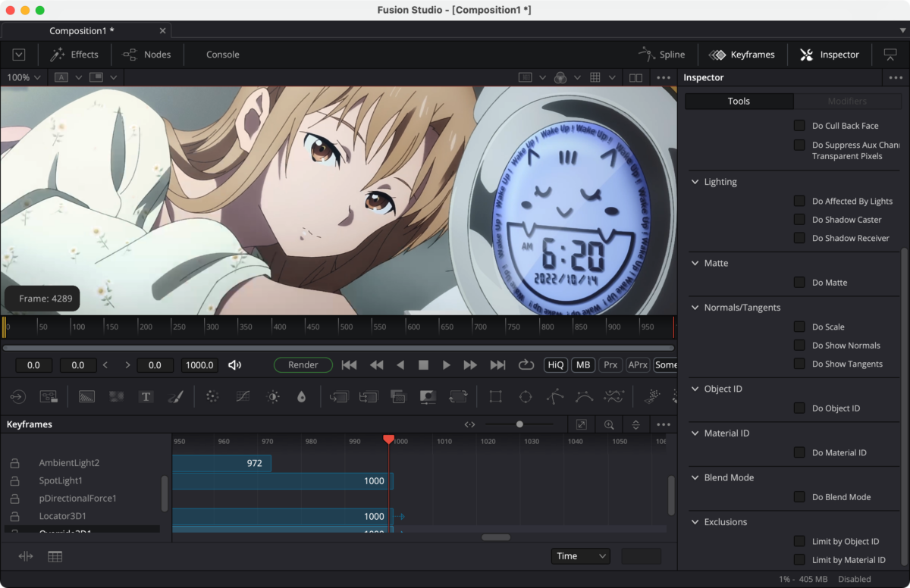Add the Blur droplet tool

[302, 396]
